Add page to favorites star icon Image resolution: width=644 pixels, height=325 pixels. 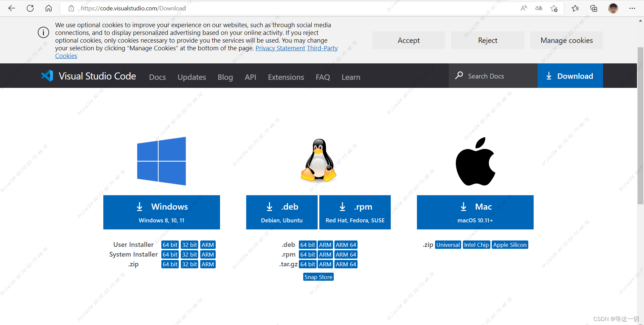click(x=554, y=8)
